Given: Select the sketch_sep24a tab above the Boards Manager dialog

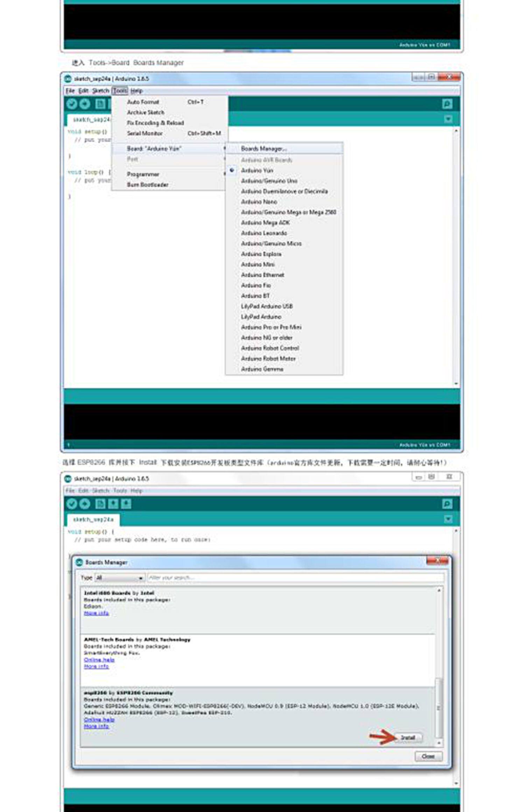Looking at the screenshot, I should pyautogui.click(x=93, y=520).
